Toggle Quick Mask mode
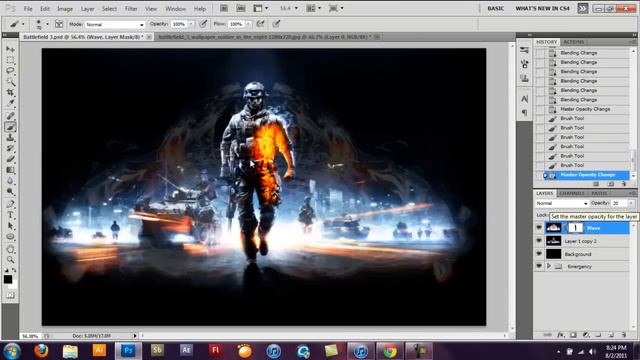 point(10,295)
